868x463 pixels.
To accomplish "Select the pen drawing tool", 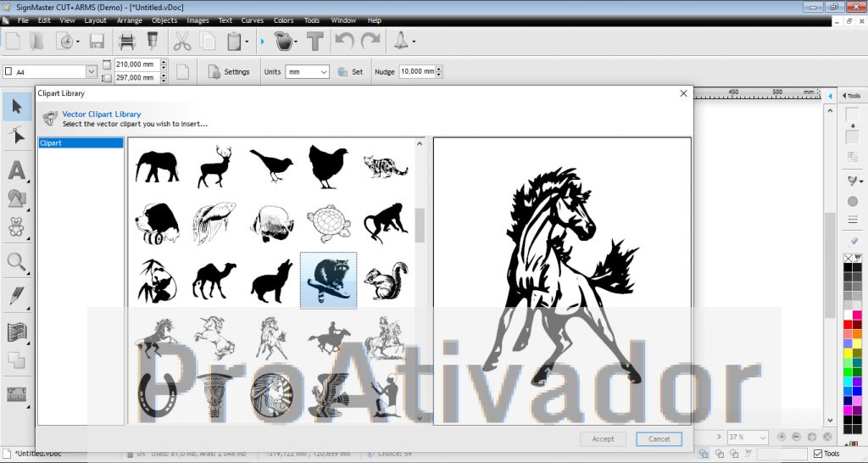I will [x=17, y=295].
